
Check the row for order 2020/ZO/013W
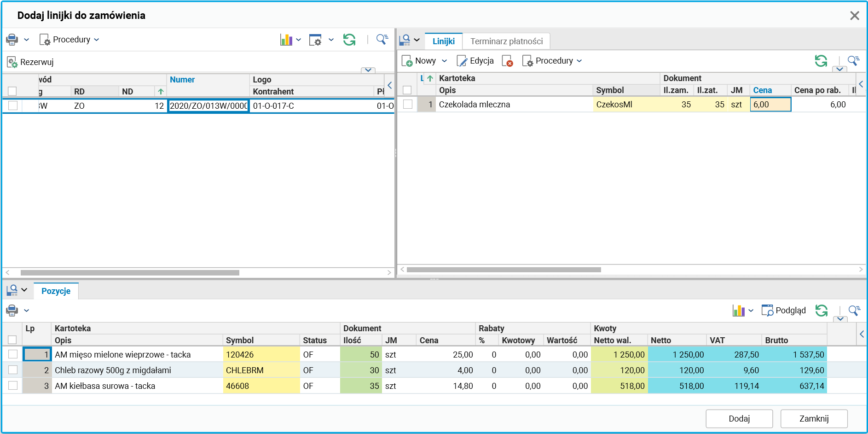[13, 106]
